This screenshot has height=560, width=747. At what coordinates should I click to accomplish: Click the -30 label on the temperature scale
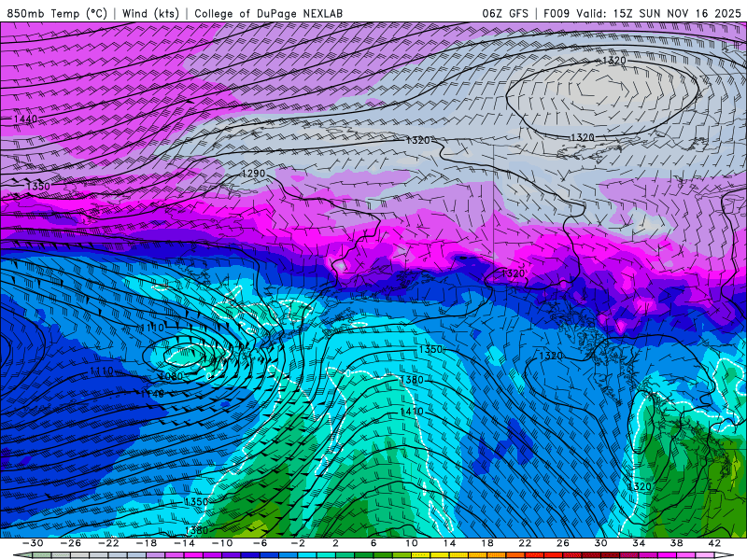(x=33, y=543)
